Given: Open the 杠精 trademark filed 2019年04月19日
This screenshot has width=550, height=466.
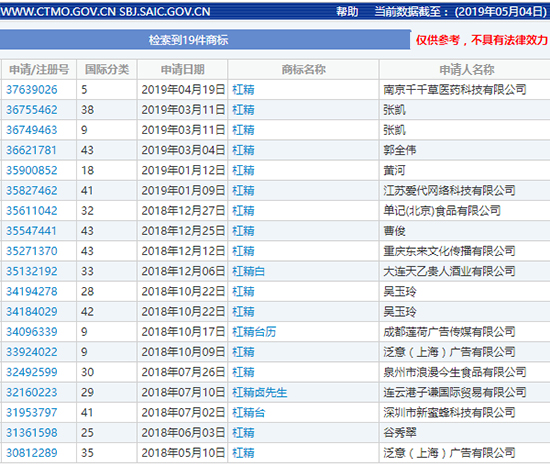Looking at the screenshot, I should (x=243, y=90).
